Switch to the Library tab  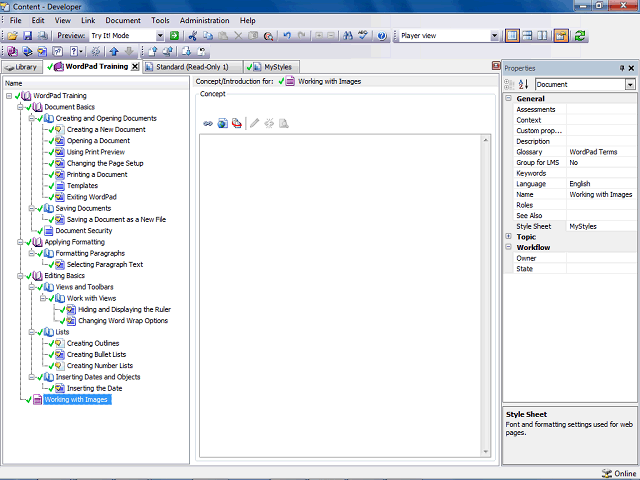point(22,67)
